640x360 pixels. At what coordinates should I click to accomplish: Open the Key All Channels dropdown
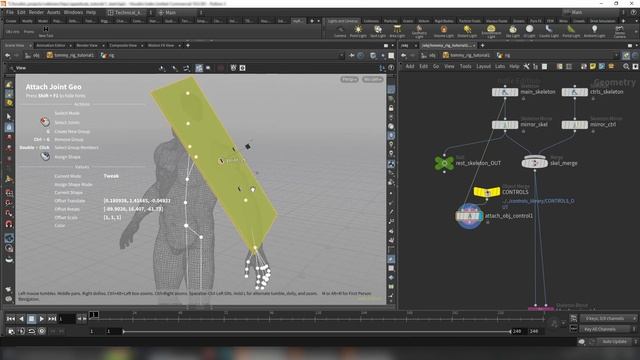[608, 329]
